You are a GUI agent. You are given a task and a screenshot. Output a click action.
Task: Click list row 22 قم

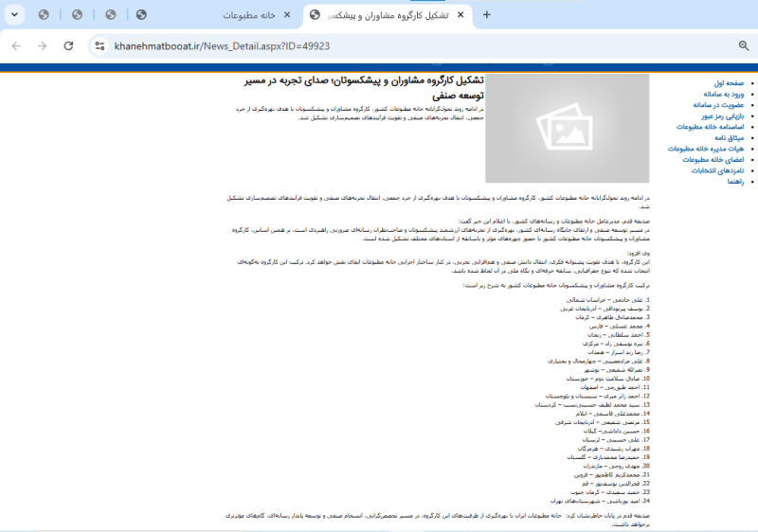tap(616, 484)
